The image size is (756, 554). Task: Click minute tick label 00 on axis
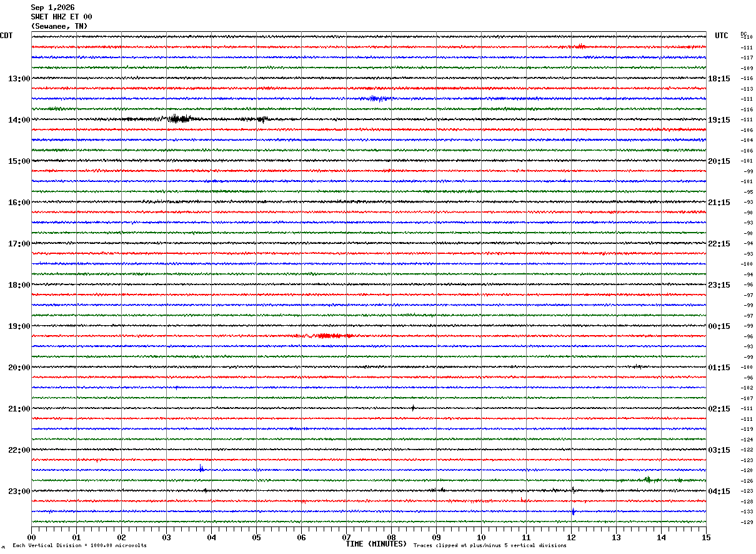tap(32, 537)
